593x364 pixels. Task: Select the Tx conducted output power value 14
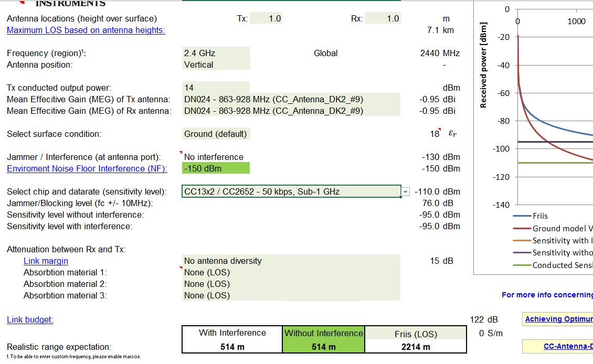tap(216, 88)
